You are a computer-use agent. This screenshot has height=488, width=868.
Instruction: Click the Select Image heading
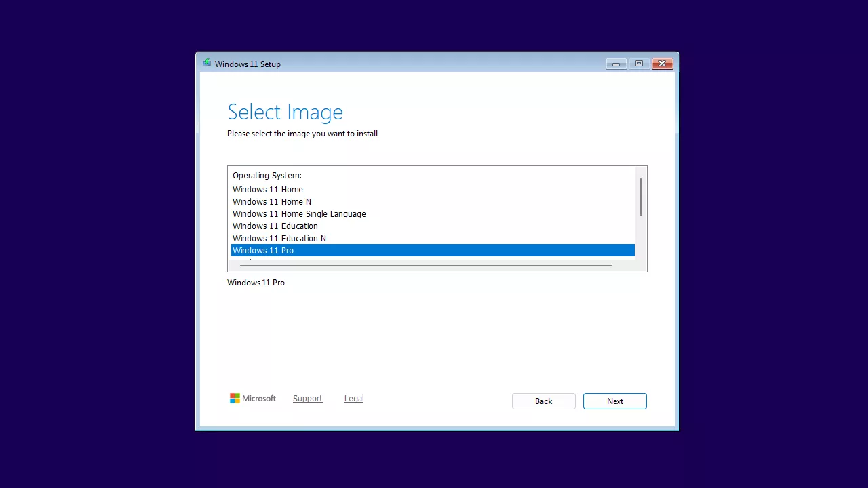(285, 112)
